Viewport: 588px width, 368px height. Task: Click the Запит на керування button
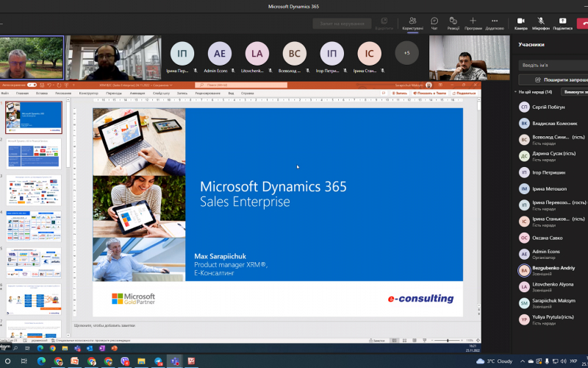coord(342,24)
